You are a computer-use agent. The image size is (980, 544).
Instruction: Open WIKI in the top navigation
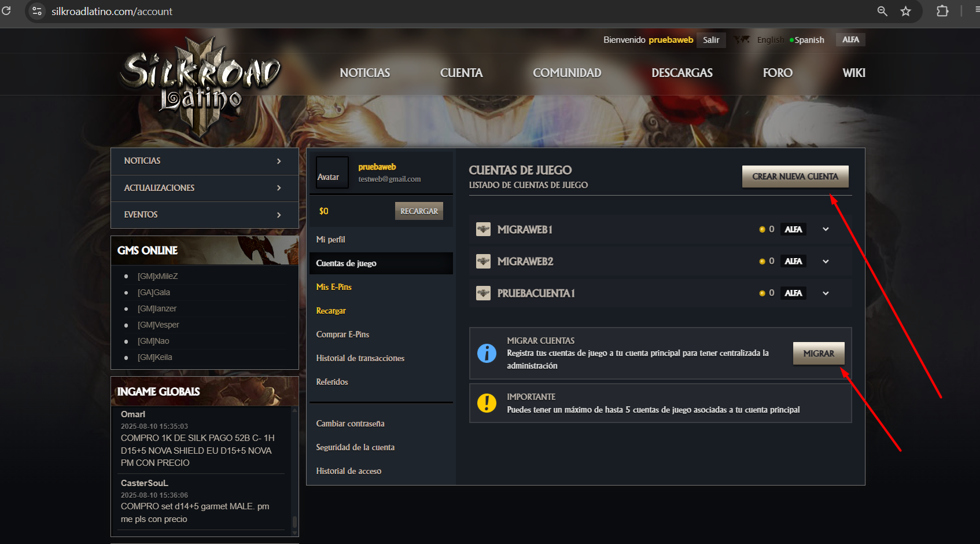coord(854,73)
